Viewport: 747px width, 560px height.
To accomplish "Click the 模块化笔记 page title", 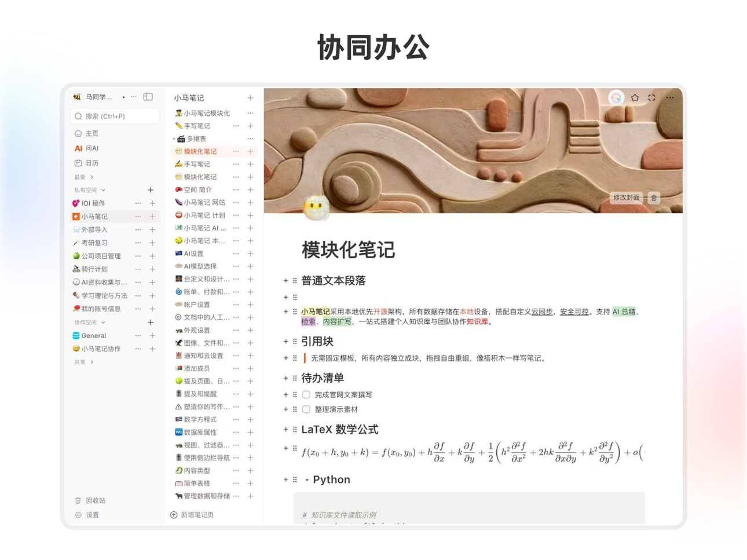I will [x=348, y=250].
